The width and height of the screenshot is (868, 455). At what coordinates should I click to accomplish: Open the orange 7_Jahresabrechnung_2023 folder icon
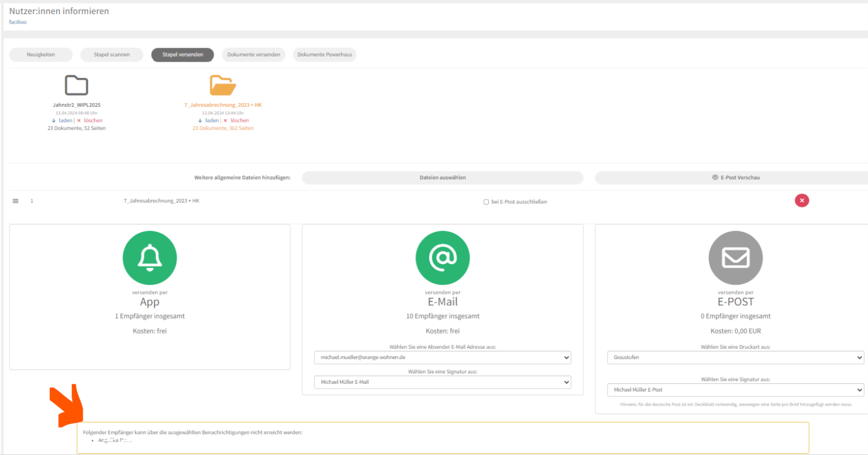(223, 85)
